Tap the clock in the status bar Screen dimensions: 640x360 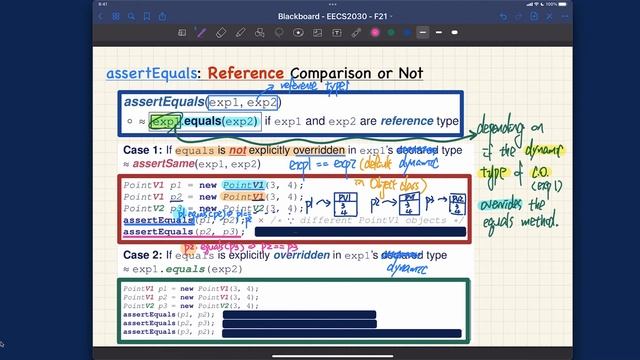103,4
